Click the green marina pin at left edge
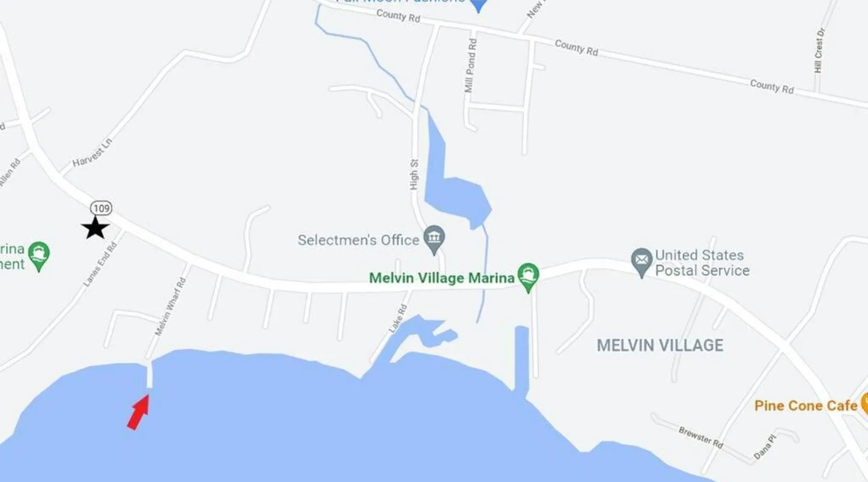 pyautogui.click(x=39, y=256)
